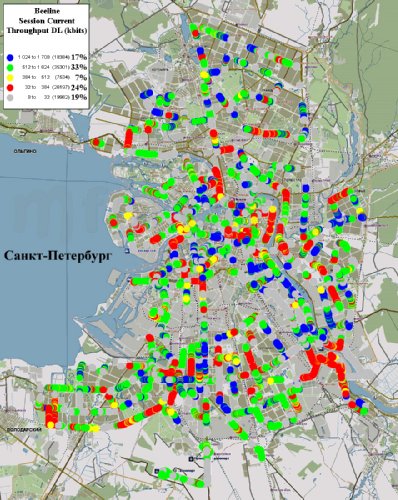Select the 19% value in the legend
Image resolution: width=398 pixels, height=500 pixels.
(x=79, y=97)
